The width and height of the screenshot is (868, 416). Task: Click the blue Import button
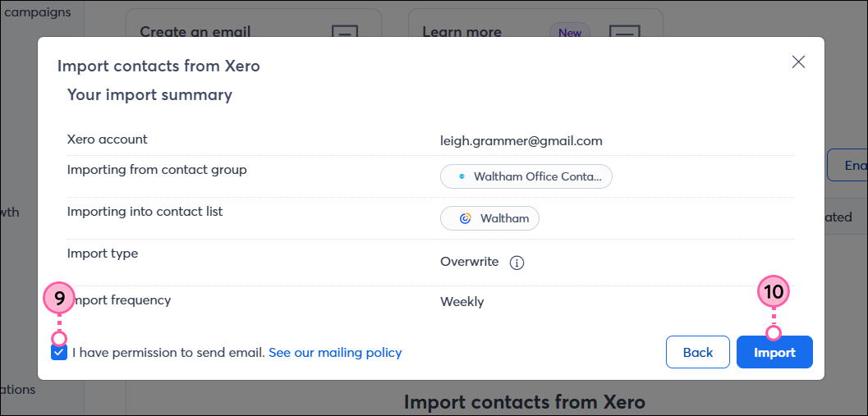[x=774, y=352]
